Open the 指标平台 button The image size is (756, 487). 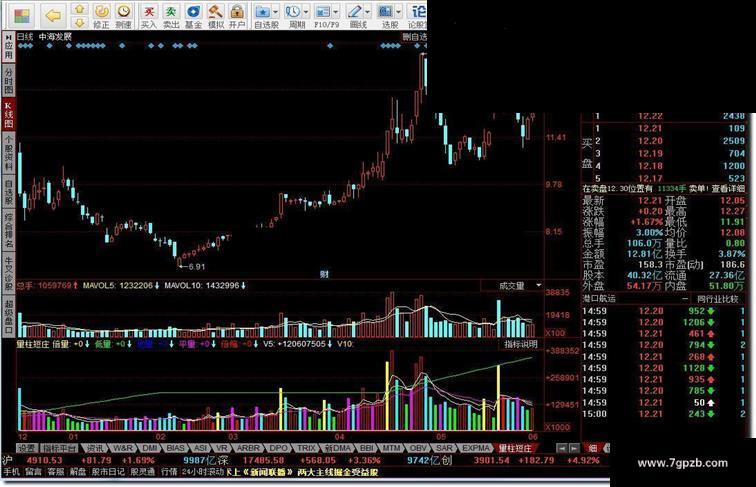58,448
